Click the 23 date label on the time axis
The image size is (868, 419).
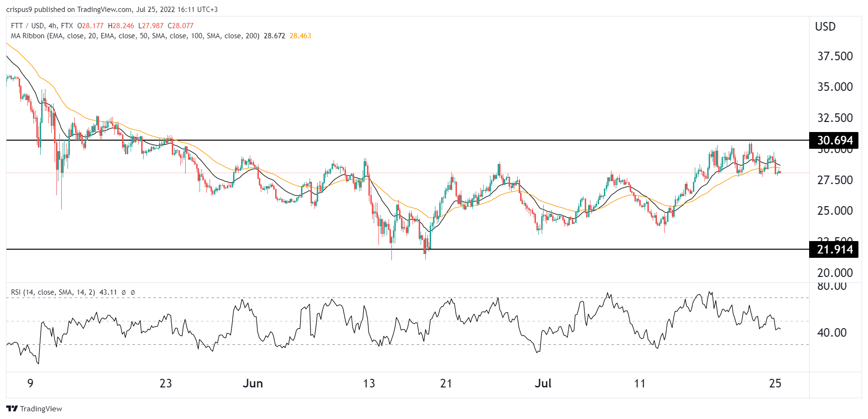tap(166, 384)
